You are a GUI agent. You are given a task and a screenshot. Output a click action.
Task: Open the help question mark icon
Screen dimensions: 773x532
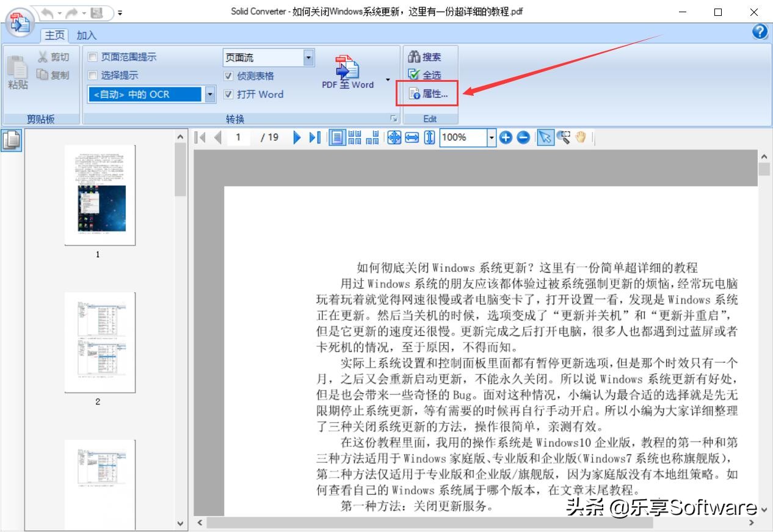click(760, 32)
